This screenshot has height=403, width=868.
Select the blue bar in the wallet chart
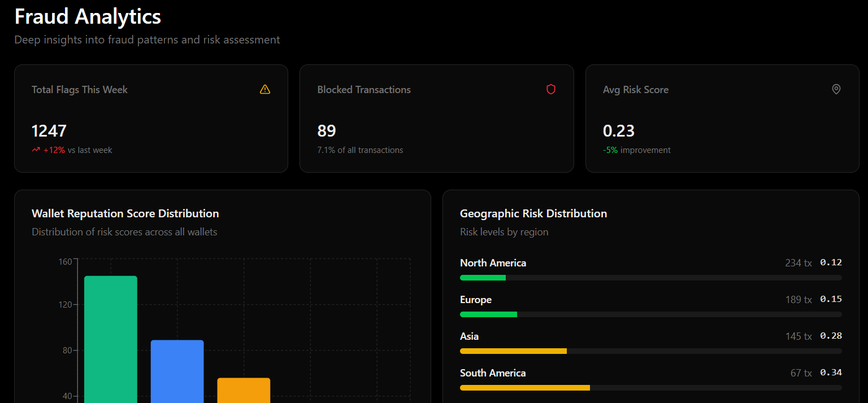pyautogui.click(x=177, y=371)
